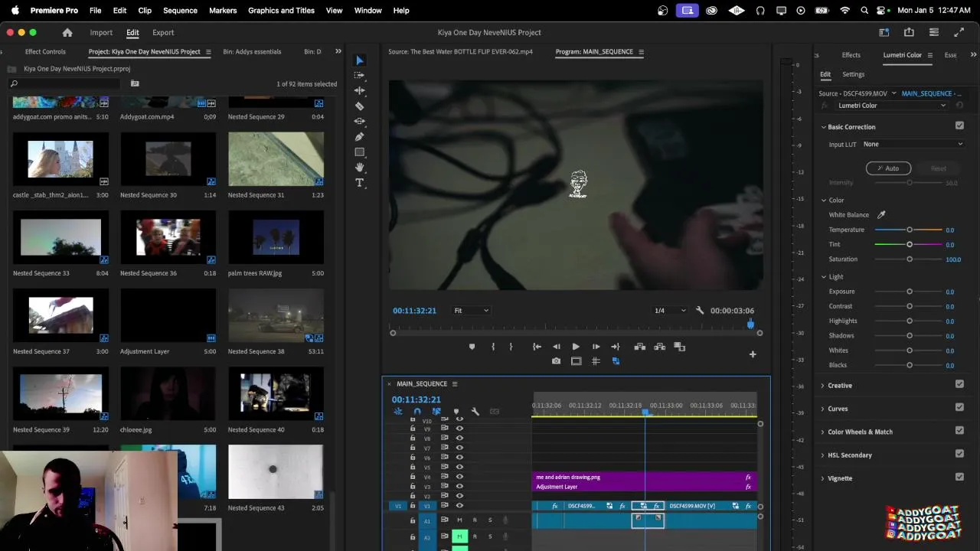This screenshot has width=980, height=551.
Task: Disable the Basic Correction checkbox
Action: [x=959, y=126]
